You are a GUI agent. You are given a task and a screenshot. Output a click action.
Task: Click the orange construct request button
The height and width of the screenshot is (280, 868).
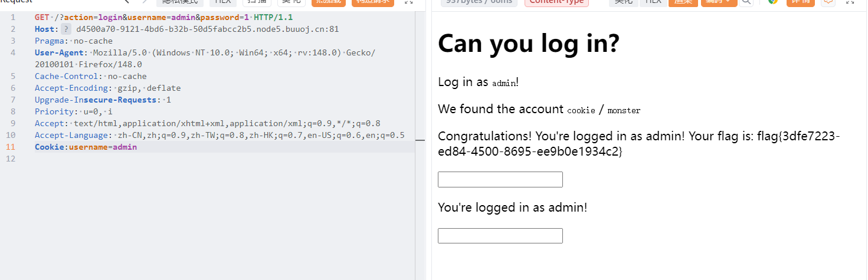372,2
